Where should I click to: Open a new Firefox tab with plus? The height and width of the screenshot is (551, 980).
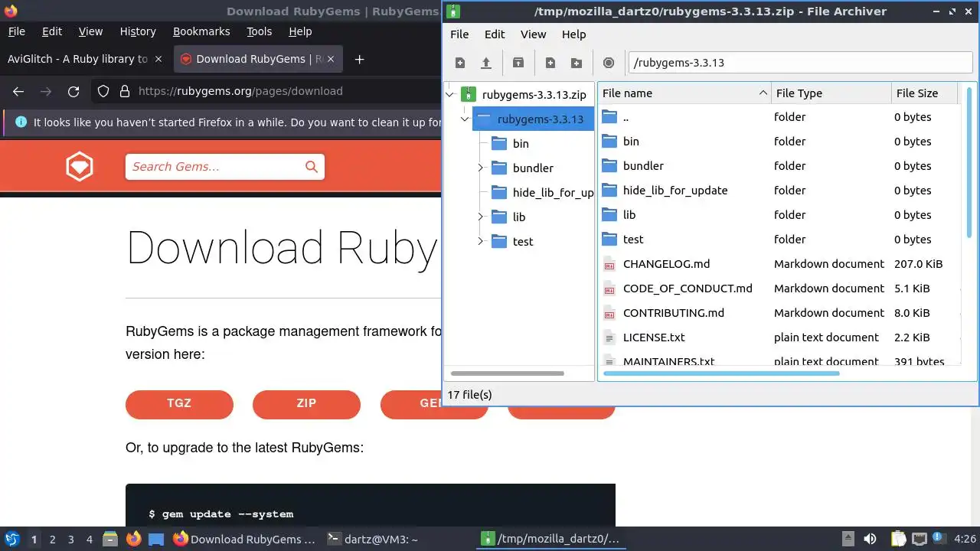coord(359,59)
